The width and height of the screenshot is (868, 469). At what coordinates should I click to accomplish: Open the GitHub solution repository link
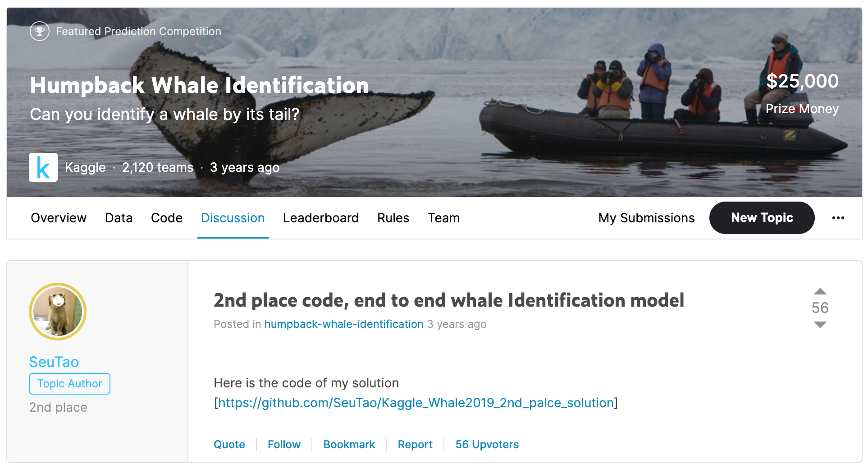(x=416, y=403)
